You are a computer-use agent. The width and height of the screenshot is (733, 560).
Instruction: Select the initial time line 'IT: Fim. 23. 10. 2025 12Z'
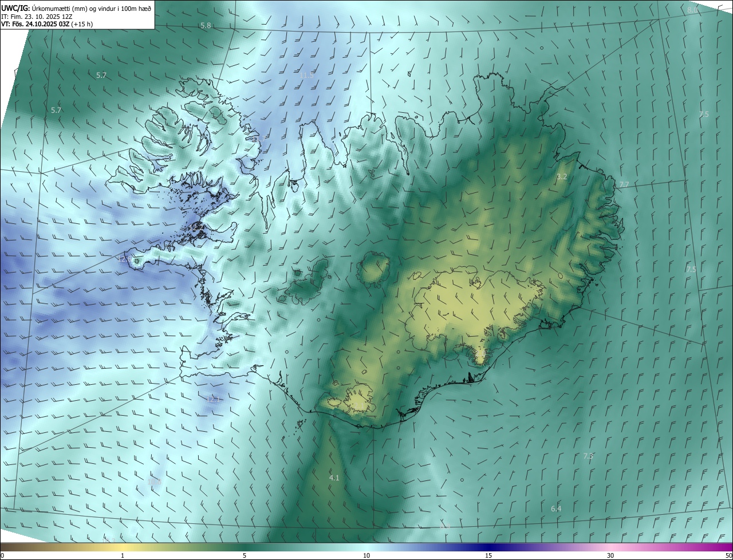tap(37, 17)
